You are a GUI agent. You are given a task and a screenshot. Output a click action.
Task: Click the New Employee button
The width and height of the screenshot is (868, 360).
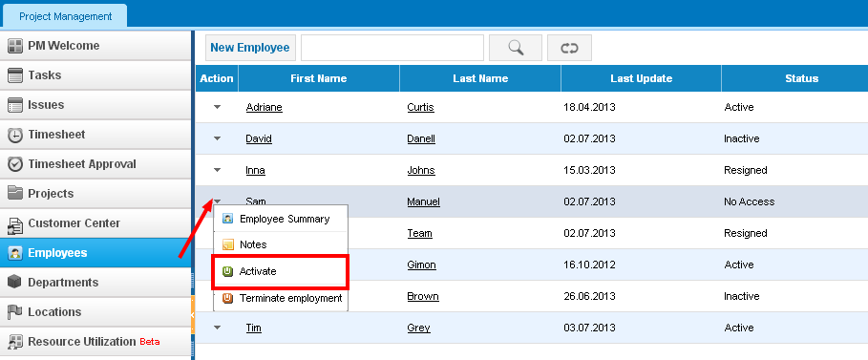point(250,48)
